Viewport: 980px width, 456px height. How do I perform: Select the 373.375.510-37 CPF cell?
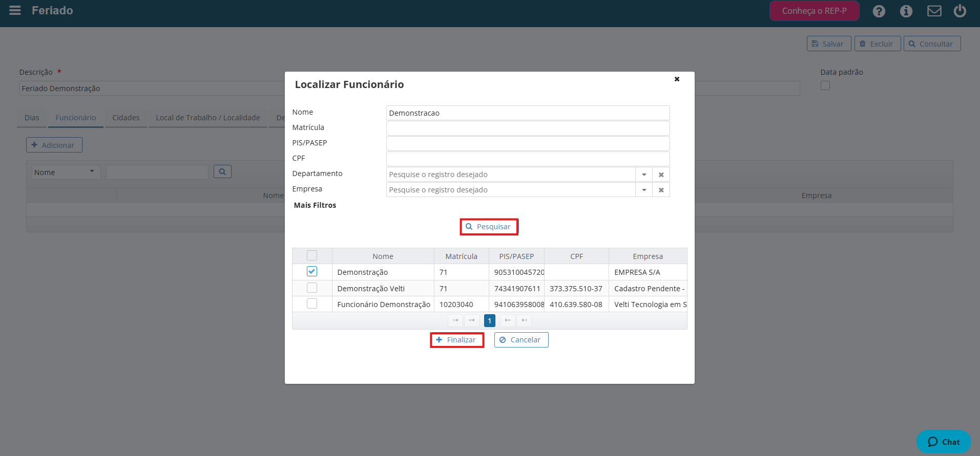pos(576,288)
